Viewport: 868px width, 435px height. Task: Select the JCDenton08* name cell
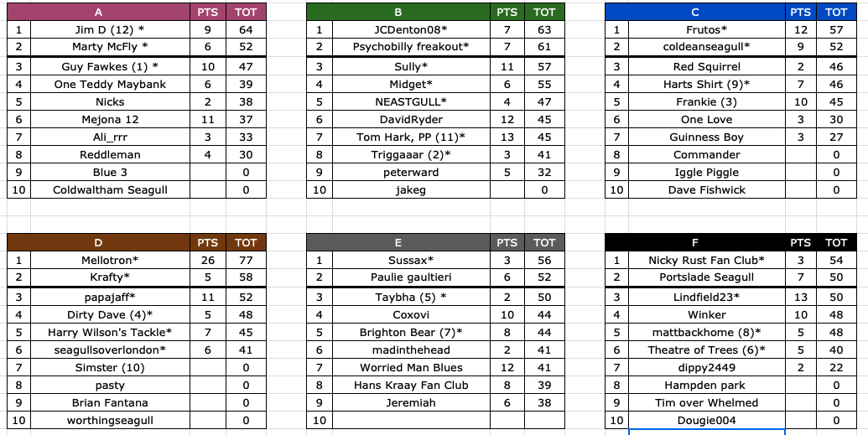tap(411, 30)
